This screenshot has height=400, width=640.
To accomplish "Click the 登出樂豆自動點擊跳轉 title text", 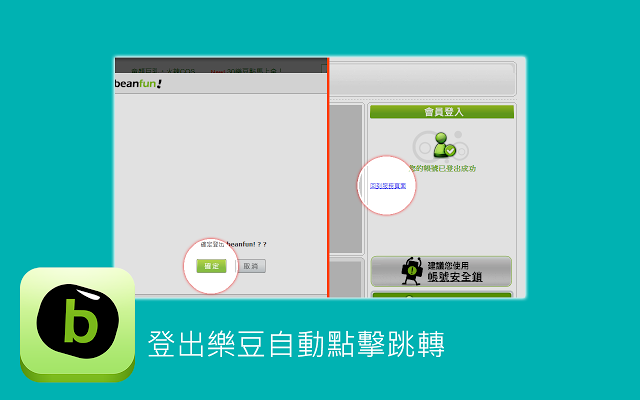I will tap(296, 344).
